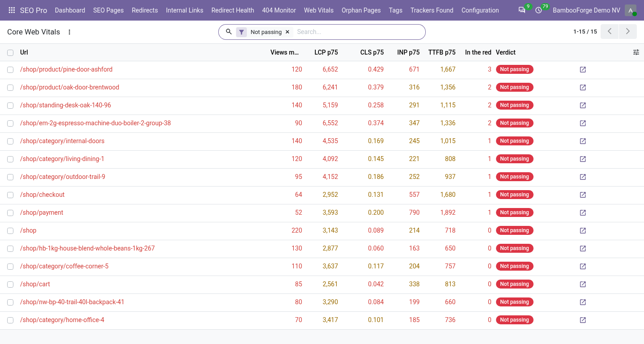Sort by the TTFB p75 column header
The image size is (644, 344).
pos(442,52)
